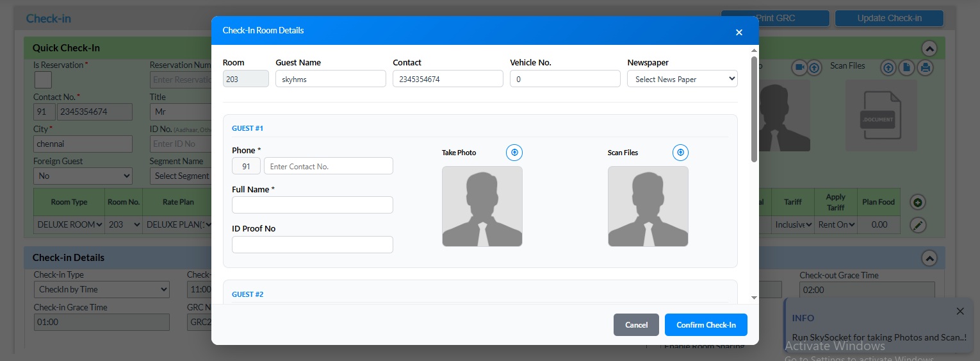Click the Guest #1 photo placeholder thumbnail
Viewport: 980px width, 361px height.
[x=482, y=206]
